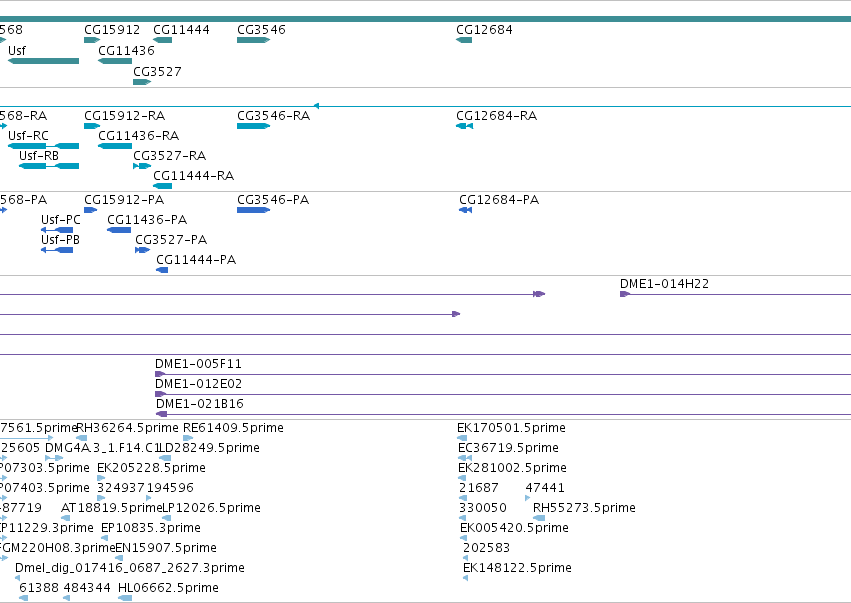This screenshot has height=603, width=851.
Task: Select the 194596 feature label
Action: [x=170, y=488]
